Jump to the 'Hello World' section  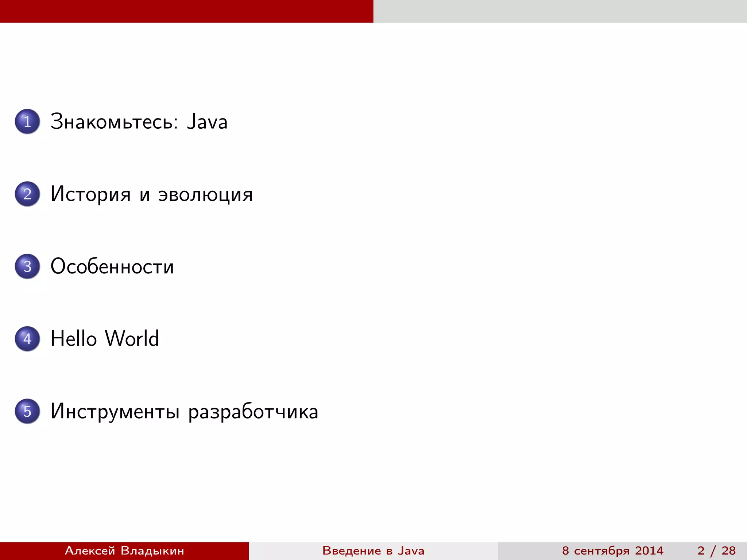click(x=105, y=338)
